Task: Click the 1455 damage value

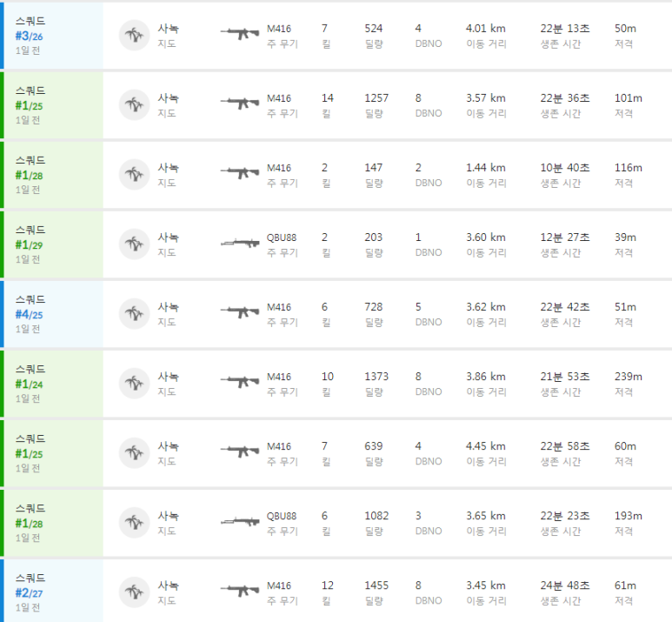Action: click(x=376, y=585)
